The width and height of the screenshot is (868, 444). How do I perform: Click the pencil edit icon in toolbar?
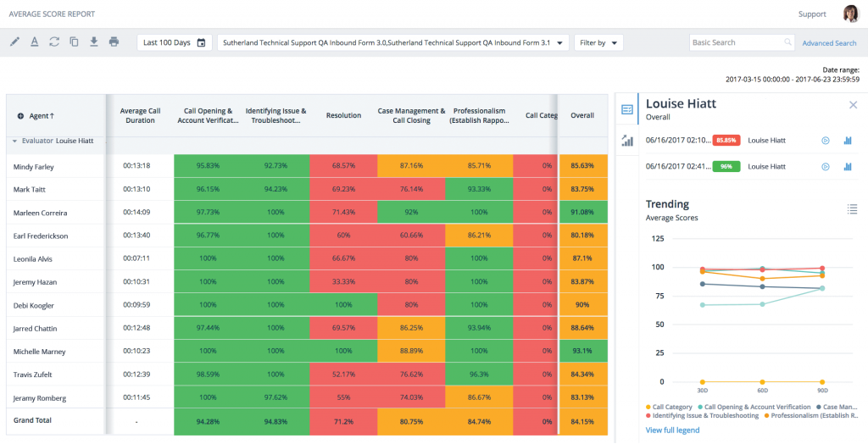[14, 42]
